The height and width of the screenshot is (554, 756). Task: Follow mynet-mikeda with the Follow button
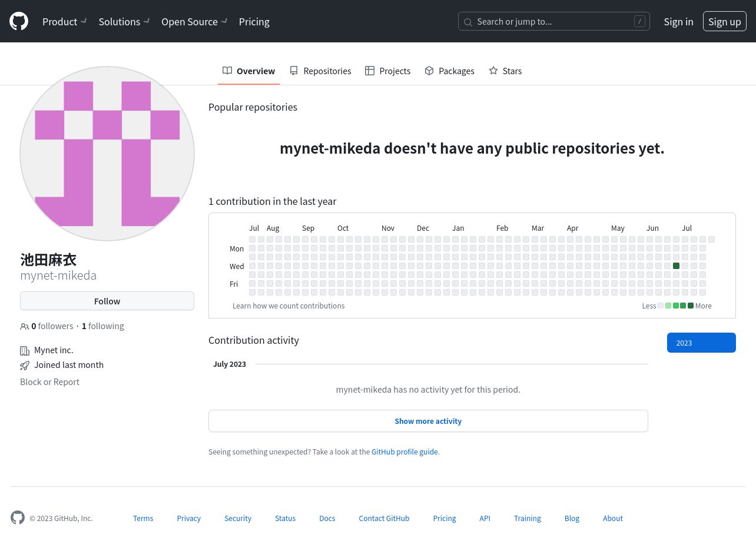pyautogui.click(x=107, y=301)
